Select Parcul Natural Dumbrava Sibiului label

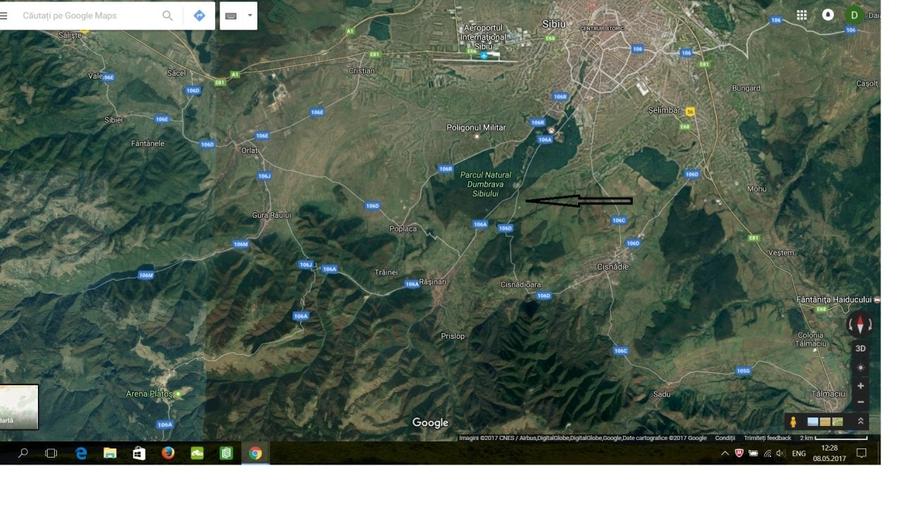(x=486, y=184)
